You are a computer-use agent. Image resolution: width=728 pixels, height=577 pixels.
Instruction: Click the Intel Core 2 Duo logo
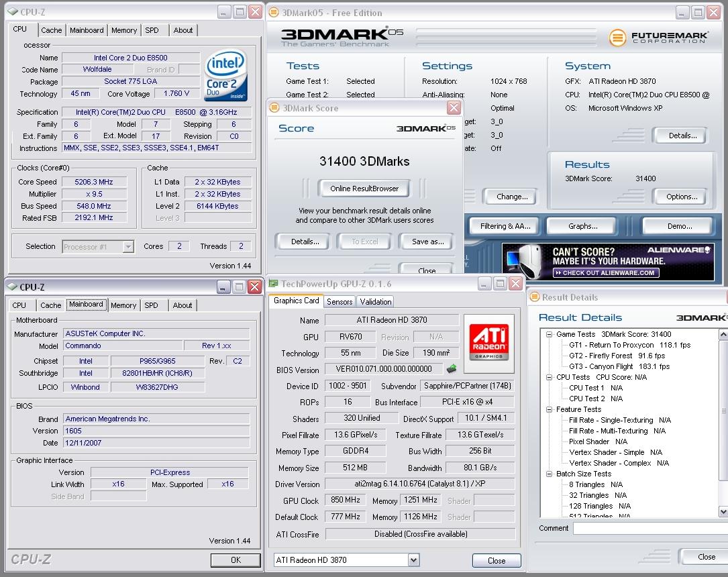coord(226,75)
